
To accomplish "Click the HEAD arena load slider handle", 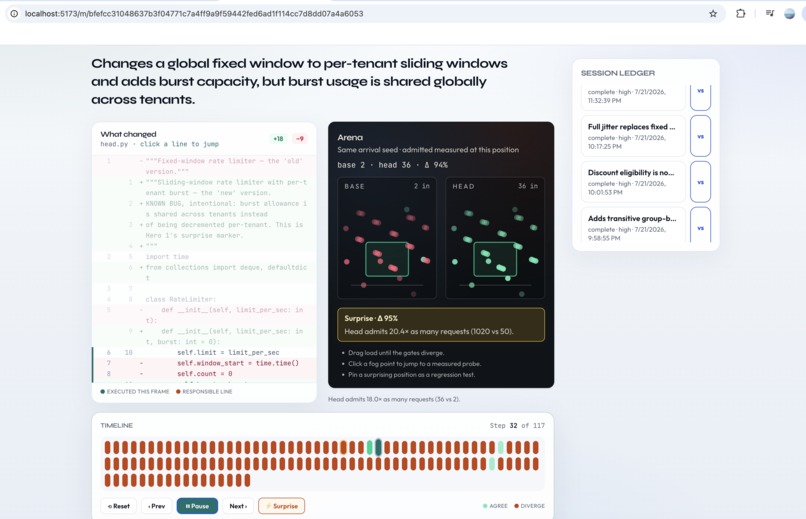I will [472, 285].
